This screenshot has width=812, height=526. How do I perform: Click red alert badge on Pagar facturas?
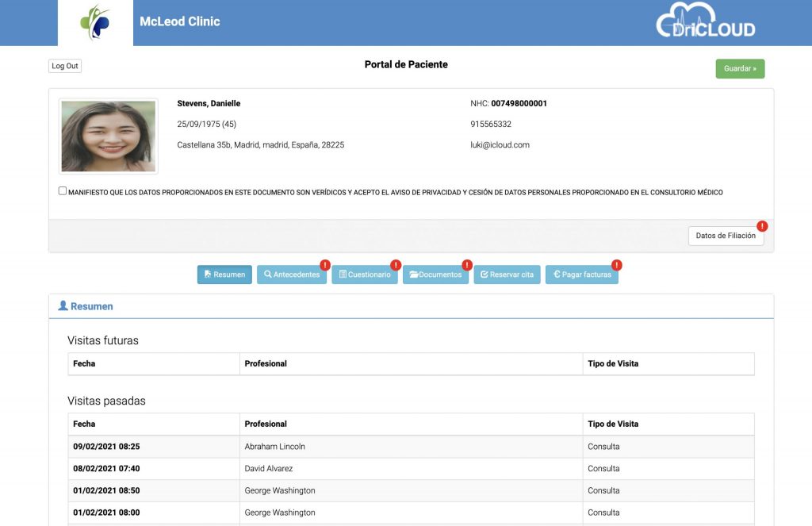tap(616, 265)
